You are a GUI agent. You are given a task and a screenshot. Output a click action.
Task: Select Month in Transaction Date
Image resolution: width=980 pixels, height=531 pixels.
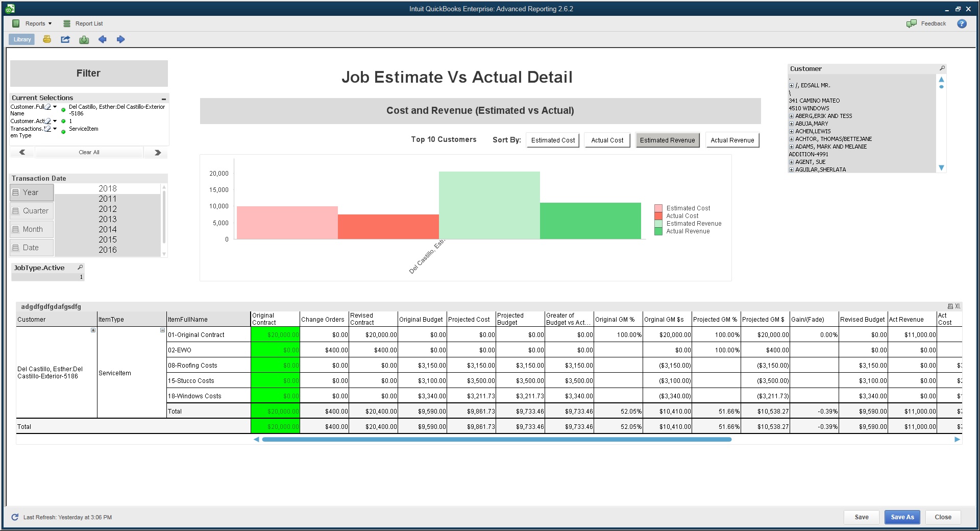tap(32, 229)
